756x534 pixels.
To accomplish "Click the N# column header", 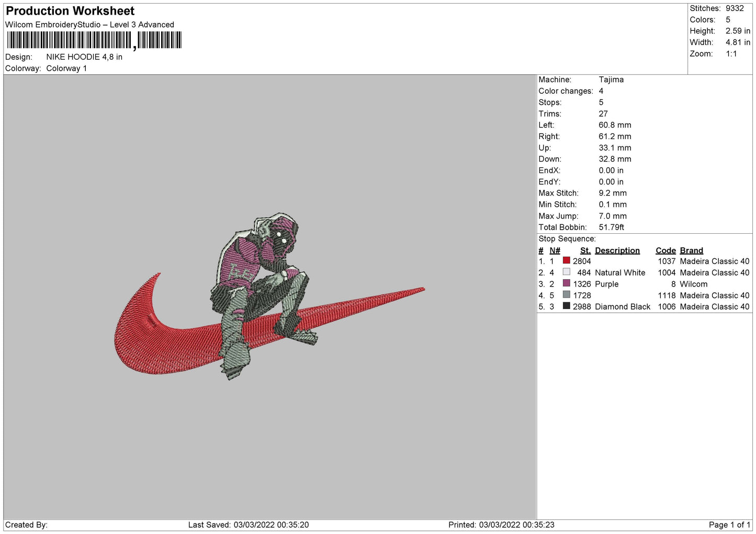I will (x=555, y=251).
